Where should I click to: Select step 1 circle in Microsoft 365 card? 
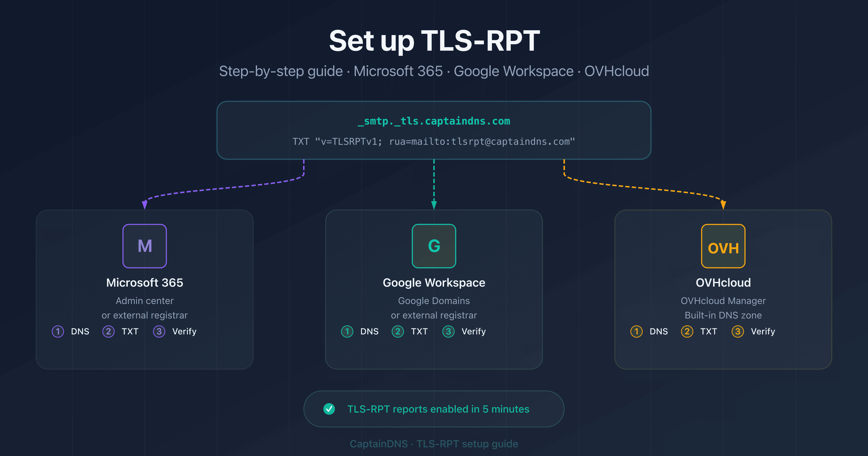[58, 331]
